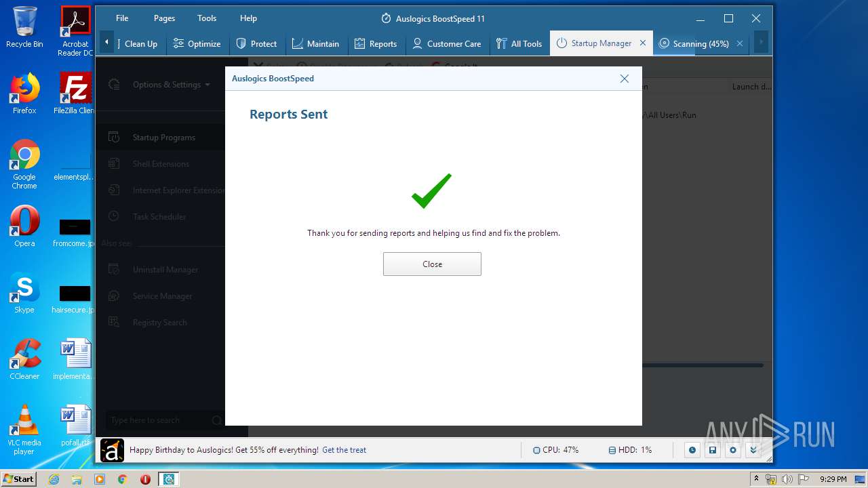This screenshot has width=868, height=488.
Task: Open Acrobat Reader DC desktop shortcut
Action: [75, 31]
